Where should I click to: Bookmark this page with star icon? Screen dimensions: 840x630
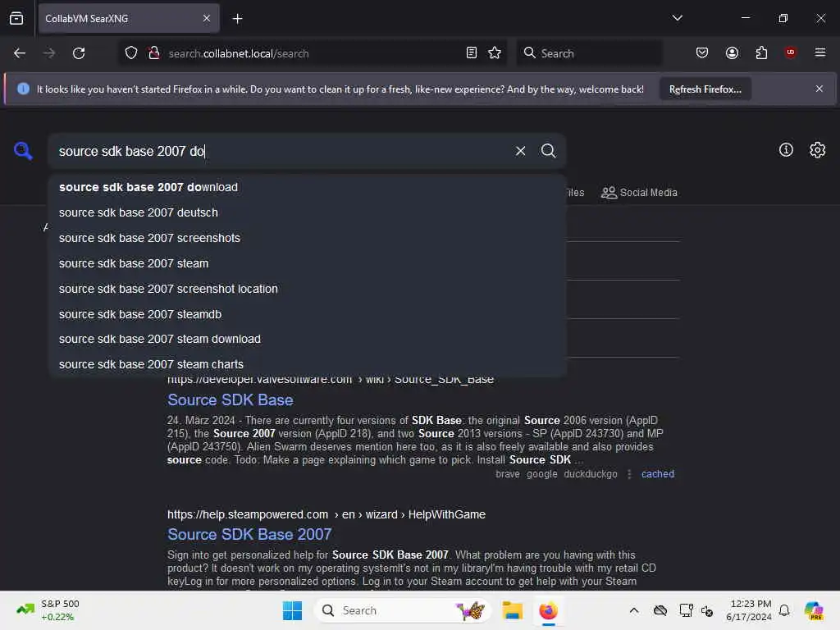click(x=495, y=53)
